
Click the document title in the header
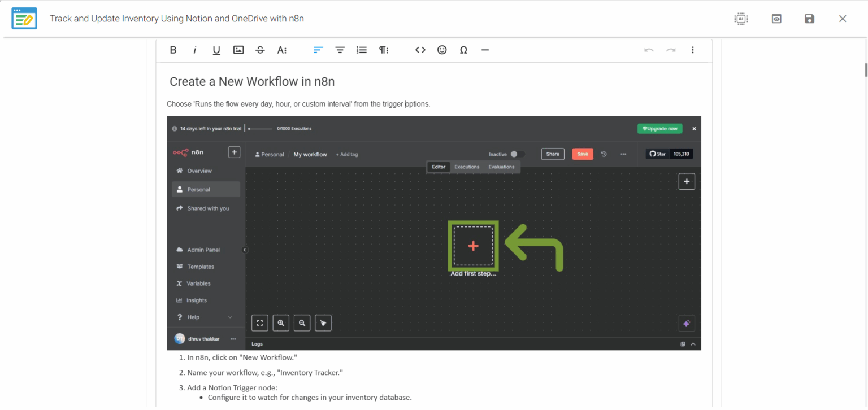tap(177, 19)
